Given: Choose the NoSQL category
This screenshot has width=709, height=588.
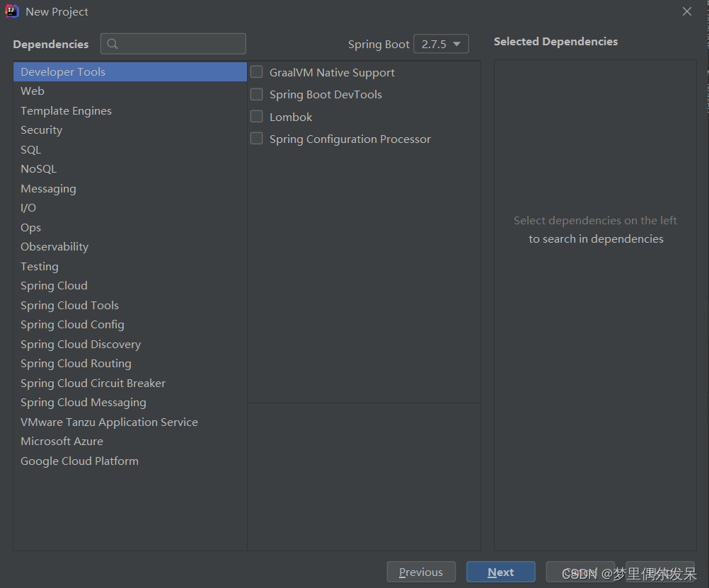Looking at the screenshot, I should pos(38,169).
